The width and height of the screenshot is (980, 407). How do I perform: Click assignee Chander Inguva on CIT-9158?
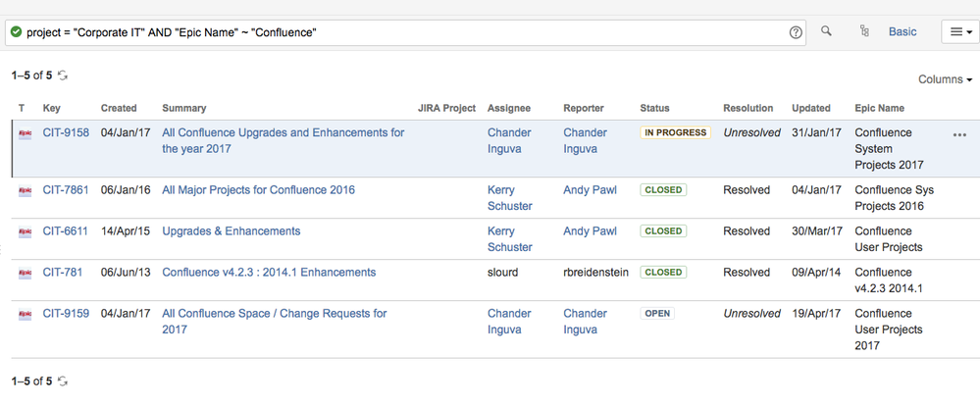[509, 140]
